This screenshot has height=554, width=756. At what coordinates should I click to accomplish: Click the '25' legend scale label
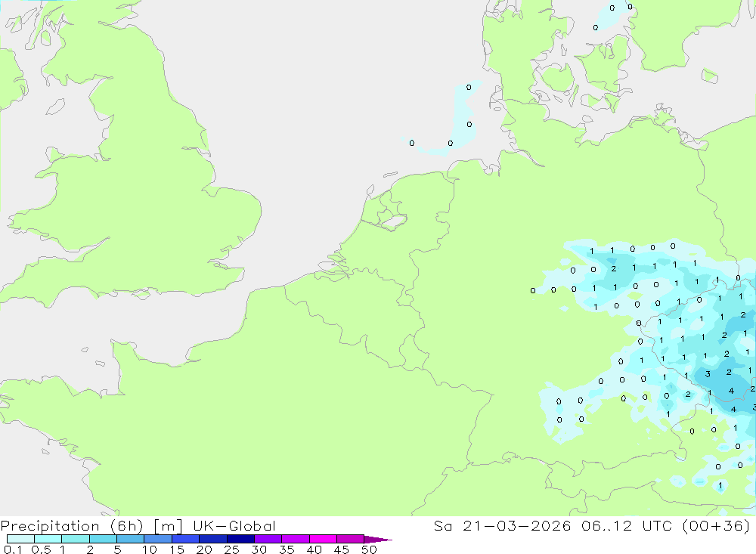(231, 549)
